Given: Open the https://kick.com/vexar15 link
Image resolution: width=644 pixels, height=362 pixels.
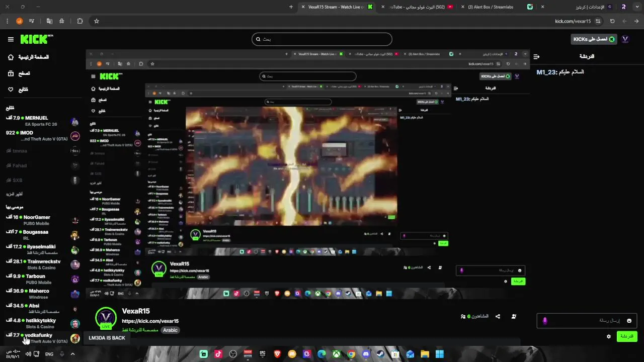Looking at the screenshot, I should click(x=150, y=321).
